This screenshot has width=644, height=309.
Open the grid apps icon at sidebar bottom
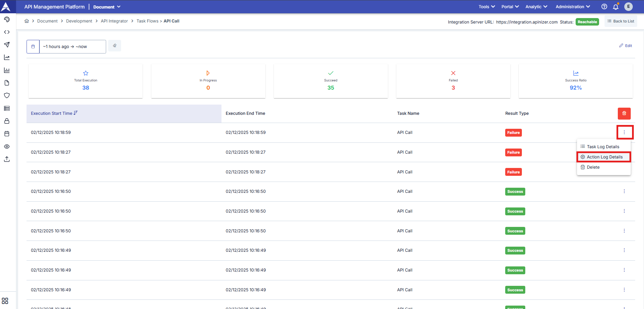coord(5,301)
